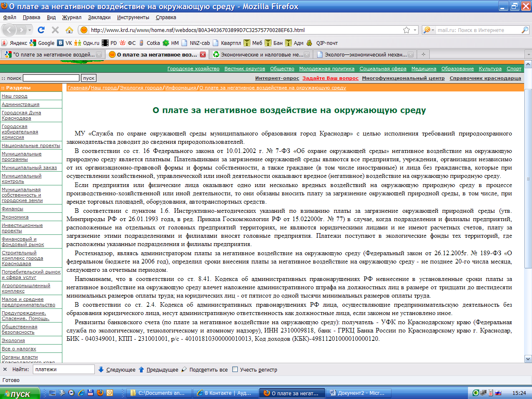Viewport: 532px width, 399px height.
Task: Go to the Firefox home page
Action: 69,30
